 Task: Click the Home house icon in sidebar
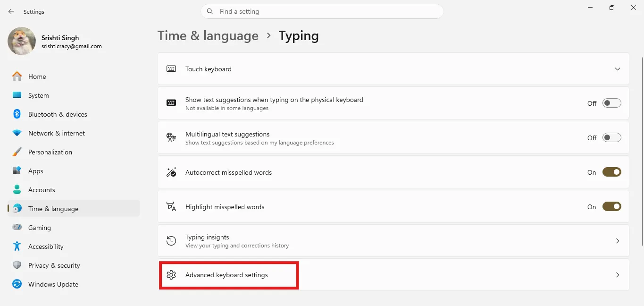17,76
